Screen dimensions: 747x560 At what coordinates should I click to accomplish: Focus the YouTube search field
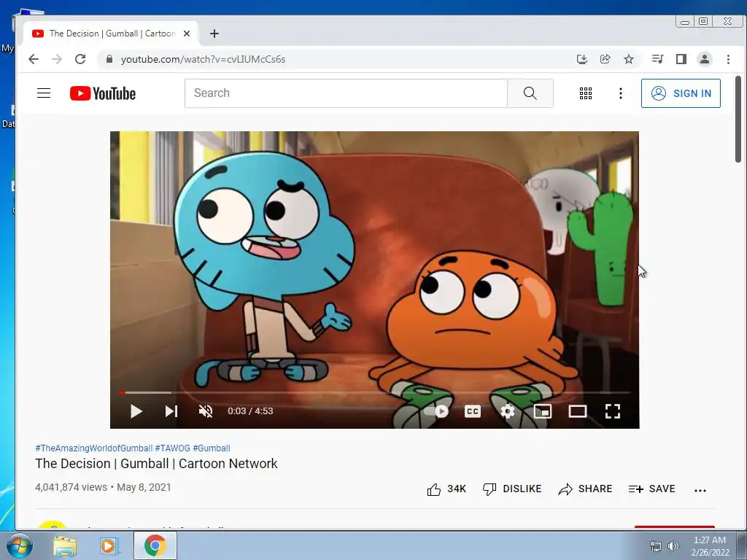click(x=346, y=93)
